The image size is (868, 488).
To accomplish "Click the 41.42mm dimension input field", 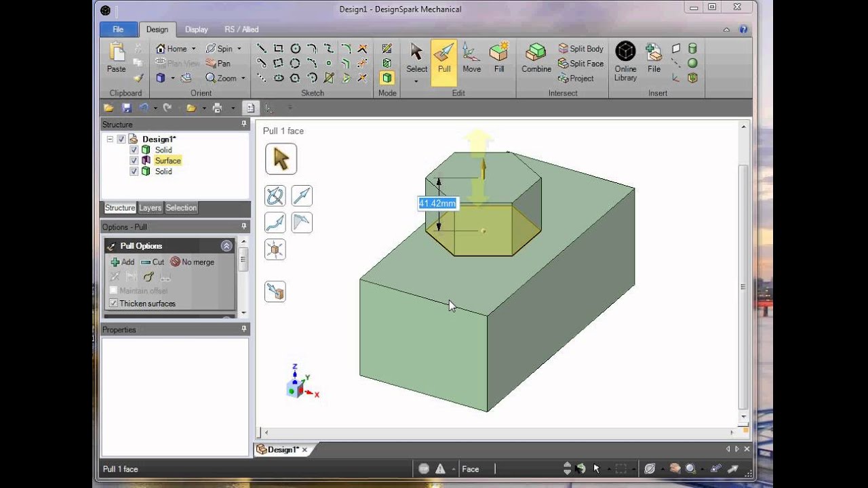I will 437,203.
